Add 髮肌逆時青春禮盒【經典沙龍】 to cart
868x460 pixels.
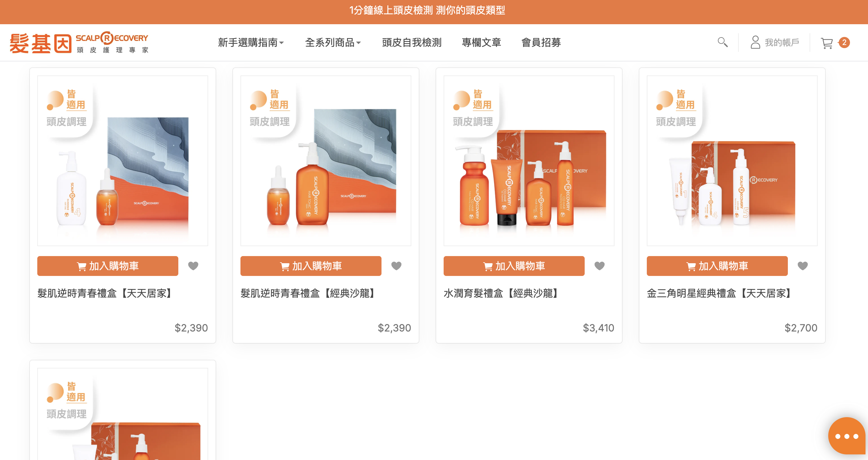pyautogui.click(x=311, y=266)
